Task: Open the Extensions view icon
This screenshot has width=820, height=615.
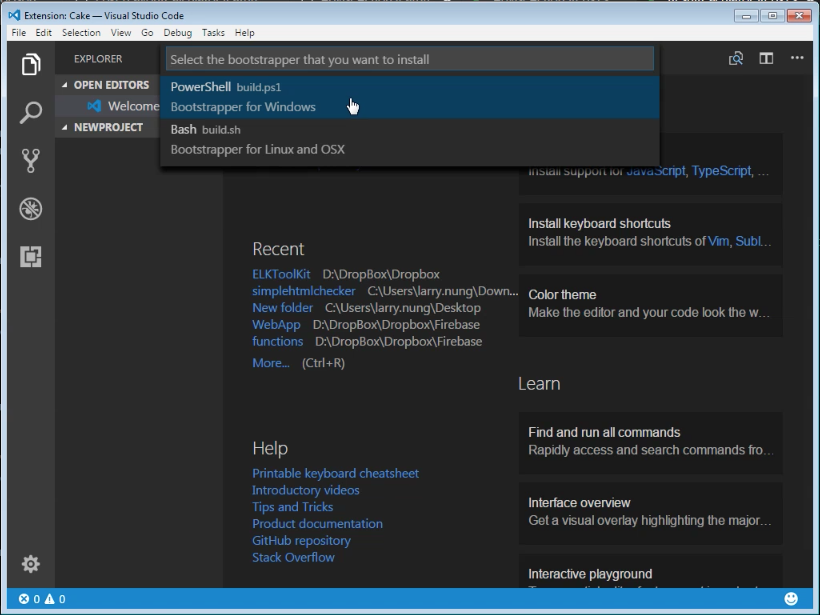Action: coord(31,257)
